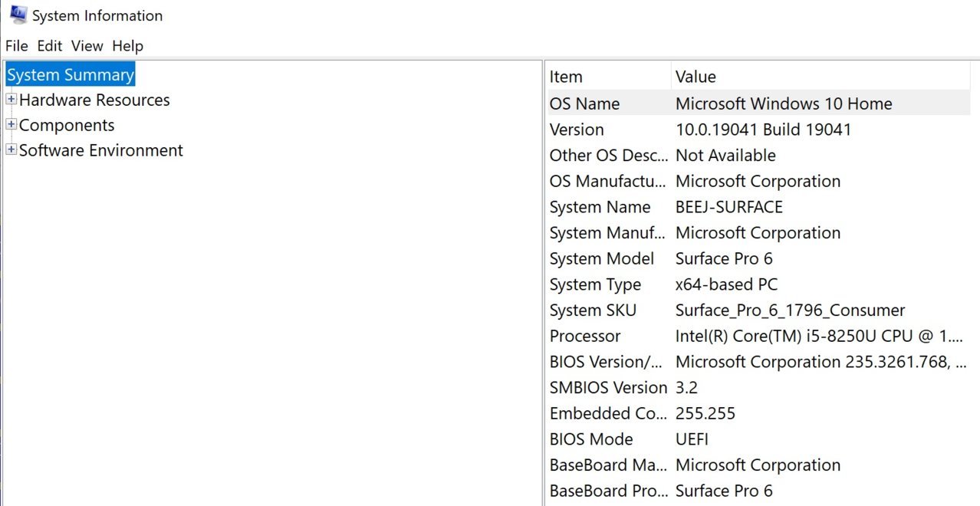The width and height of the screenshot is (980, 506).
Task: Click the value 10.0.19041 Build 19041
Action: (764, 130)
